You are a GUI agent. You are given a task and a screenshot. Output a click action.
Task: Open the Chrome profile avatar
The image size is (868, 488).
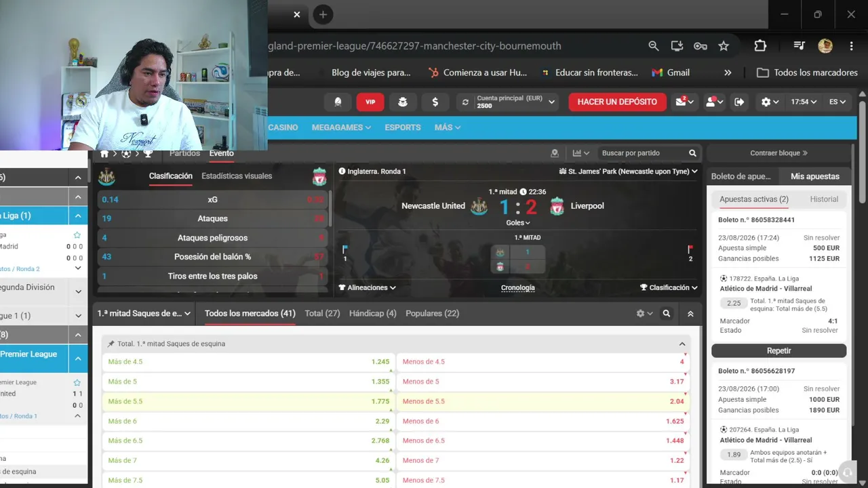pyautogui.click(x=825, y=46)
